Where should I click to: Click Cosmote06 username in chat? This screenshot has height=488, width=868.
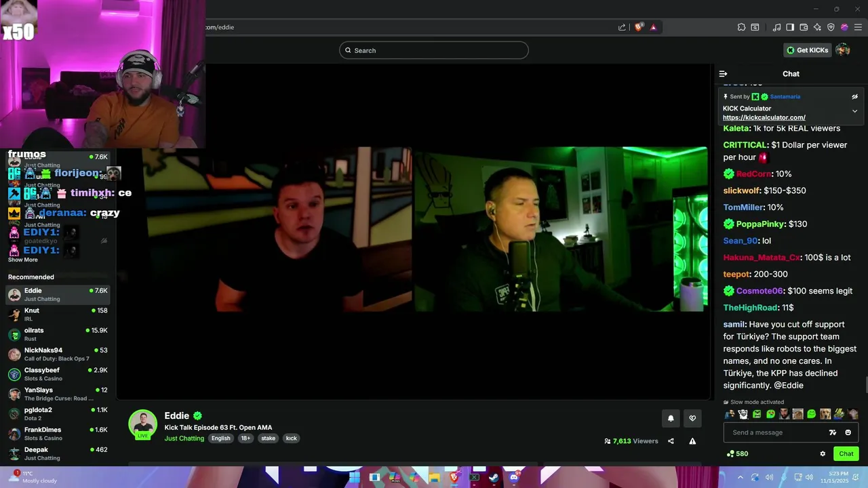[x=759, y=291]
